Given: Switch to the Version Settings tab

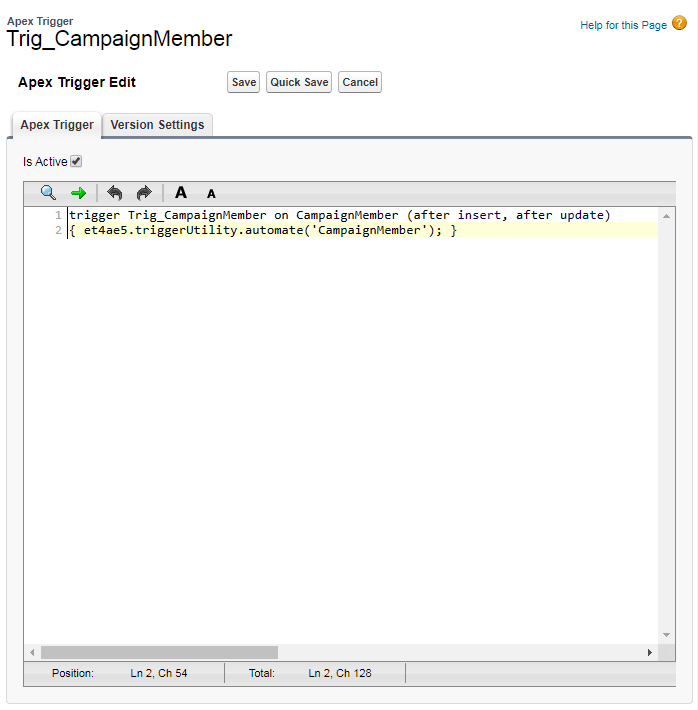Looking at the screenshot, I should (157, 125).
